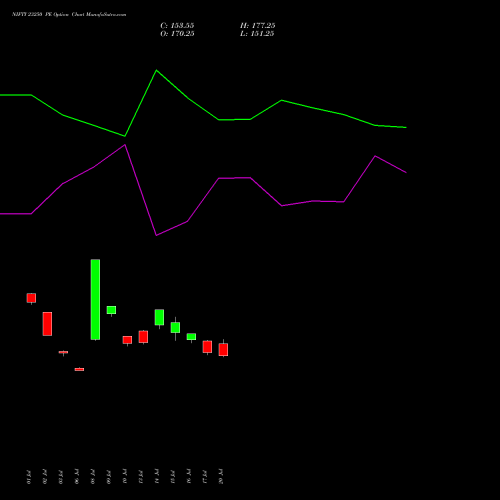Click the low value L: 151.25
The width and height of the screenshot is (500, 500).
click(257, 34)
